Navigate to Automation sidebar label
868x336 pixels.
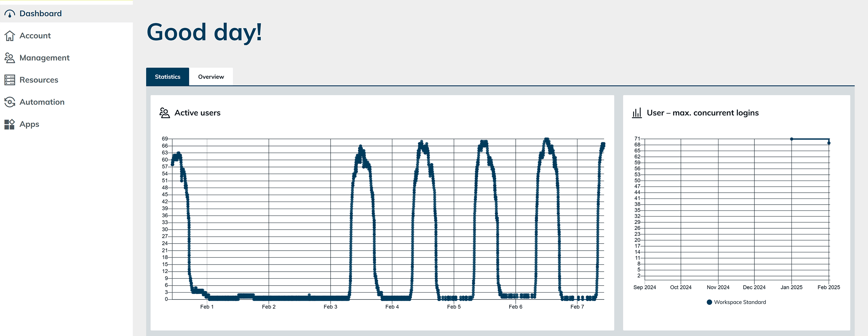[42, 102]
